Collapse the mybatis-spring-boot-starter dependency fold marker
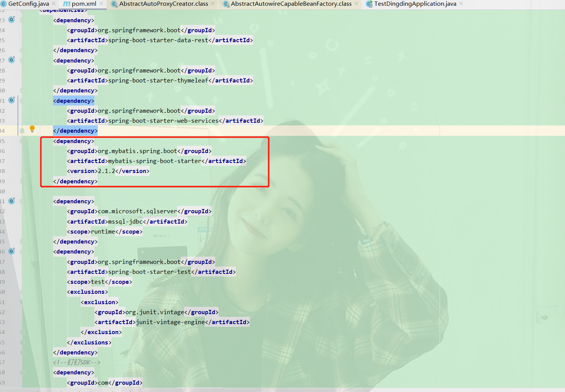Screen dimensions: 565x392 22,141
